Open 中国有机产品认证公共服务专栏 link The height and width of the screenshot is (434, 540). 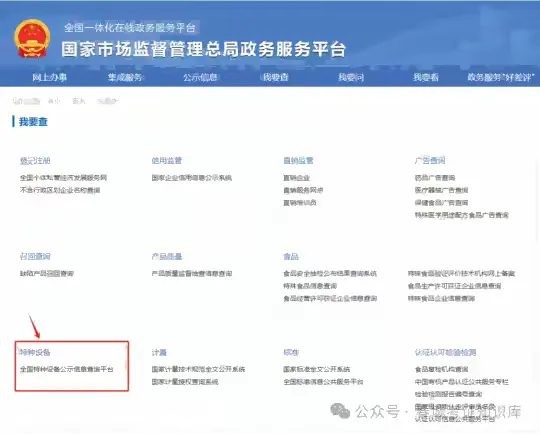coord(461,382)
